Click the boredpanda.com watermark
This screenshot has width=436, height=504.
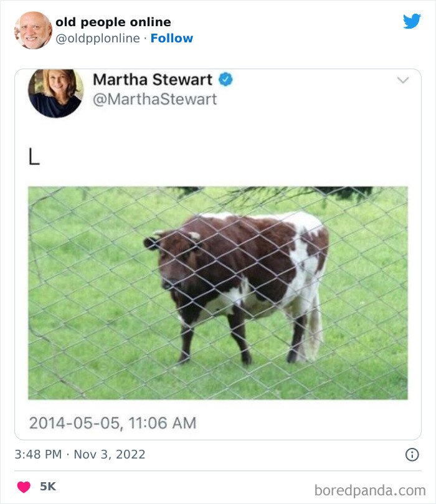pyautogui.click(x=370, y=490)
